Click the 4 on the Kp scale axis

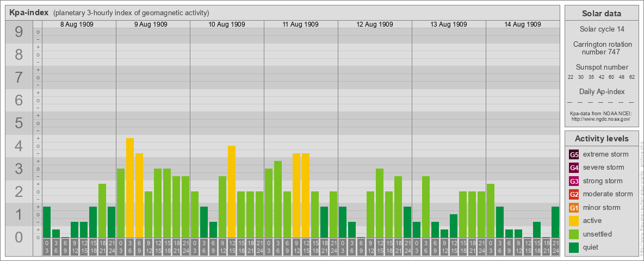point(19,146)
